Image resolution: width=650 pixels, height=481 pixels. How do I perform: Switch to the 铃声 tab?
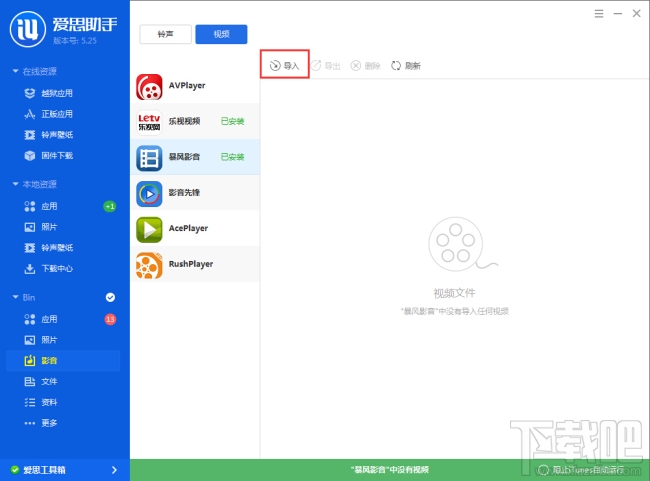(165, 34)
